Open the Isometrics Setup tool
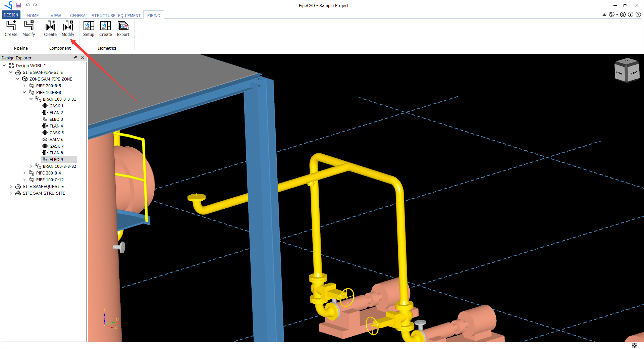 click(x=89, y=29)
